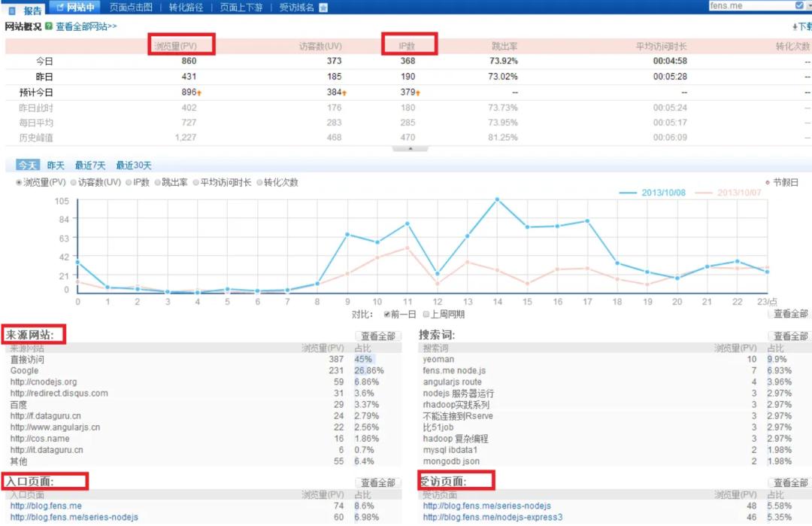Collapse the overview table with the small arrow handle
Viewport: 812px width, 526px height.
411,149
